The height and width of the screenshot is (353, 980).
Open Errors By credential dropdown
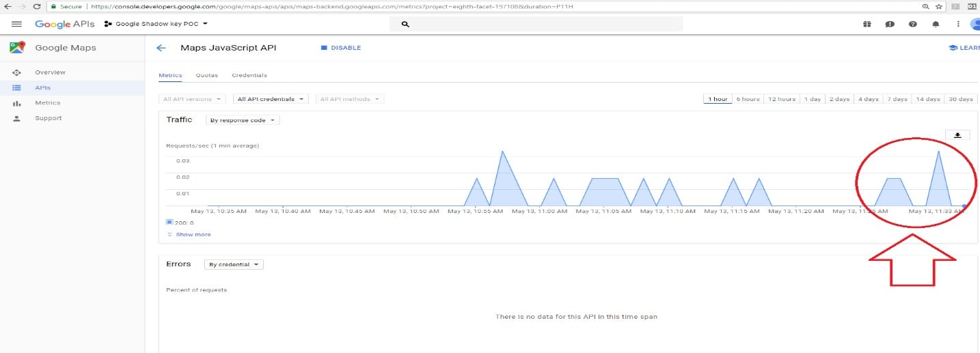click(234, 264)
